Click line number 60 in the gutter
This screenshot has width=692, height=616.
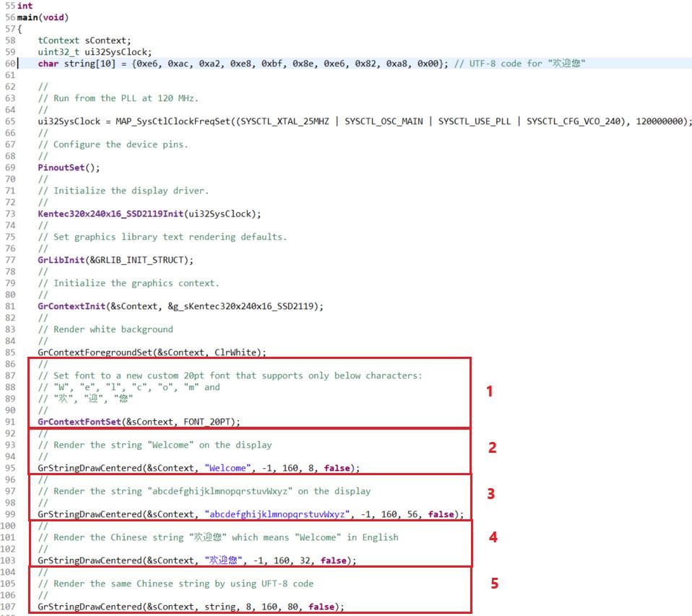click(x=10, y=64)
